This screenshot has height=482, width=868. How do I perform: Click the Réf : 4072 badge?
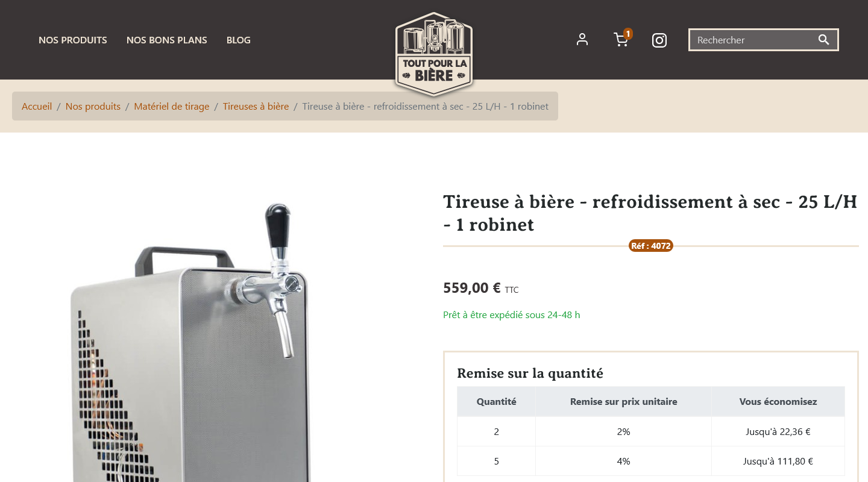pos(650,246)
